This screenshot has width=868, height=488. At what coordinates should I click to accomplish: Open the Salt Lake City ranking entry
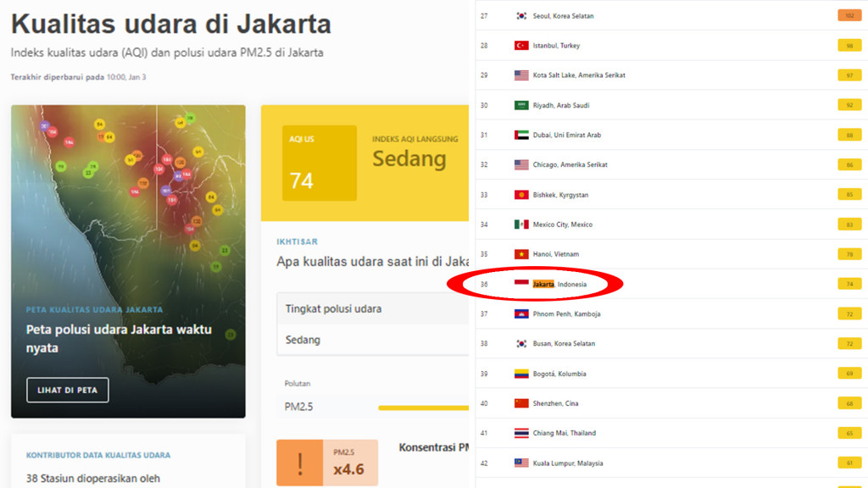pyautogui.click(x=578, y=75)
